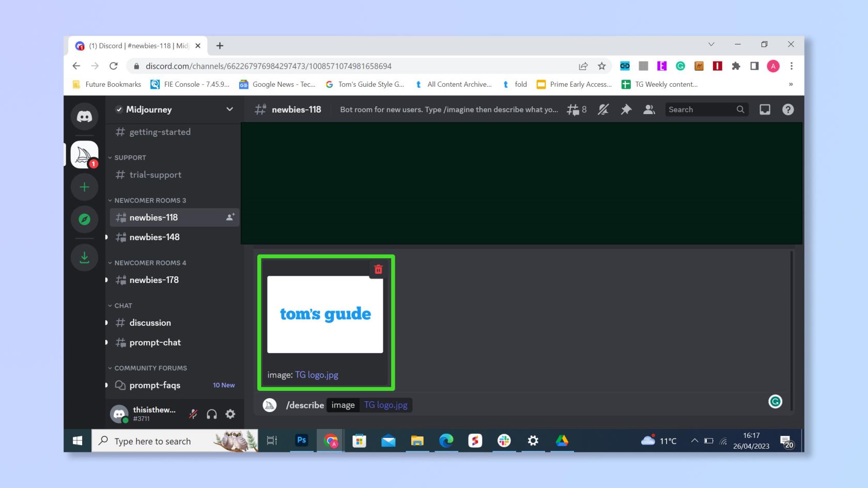Click the tom's guide image thumbnail
Image resolution: width=868 pixels, height=488 pixels.
[325, 314]
